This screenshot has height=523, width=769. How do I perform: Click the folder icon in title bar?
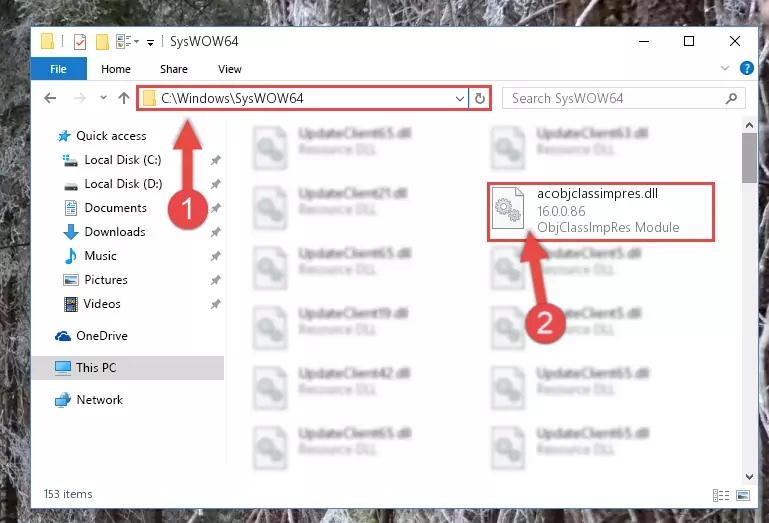point(47,42)
